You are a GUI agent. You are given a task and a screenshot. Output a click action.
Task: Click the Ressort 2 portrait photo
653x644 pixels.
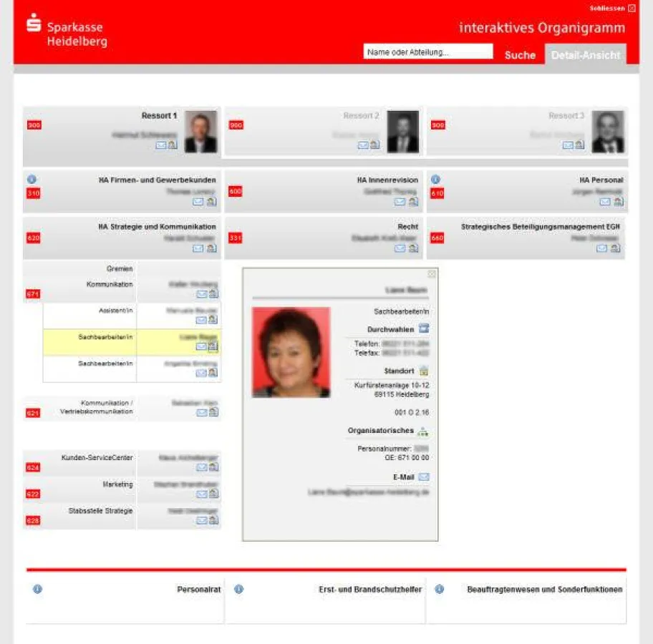[x=403, y=132]
